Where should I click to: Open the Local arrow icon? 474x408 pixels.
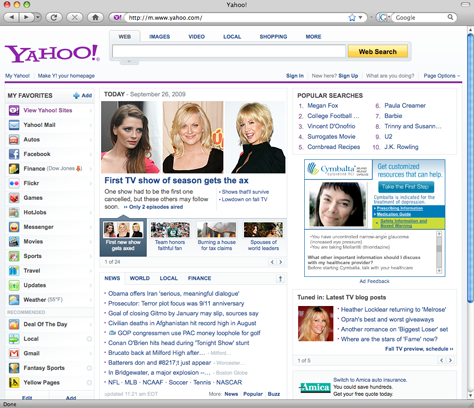[x=14, y=339]
